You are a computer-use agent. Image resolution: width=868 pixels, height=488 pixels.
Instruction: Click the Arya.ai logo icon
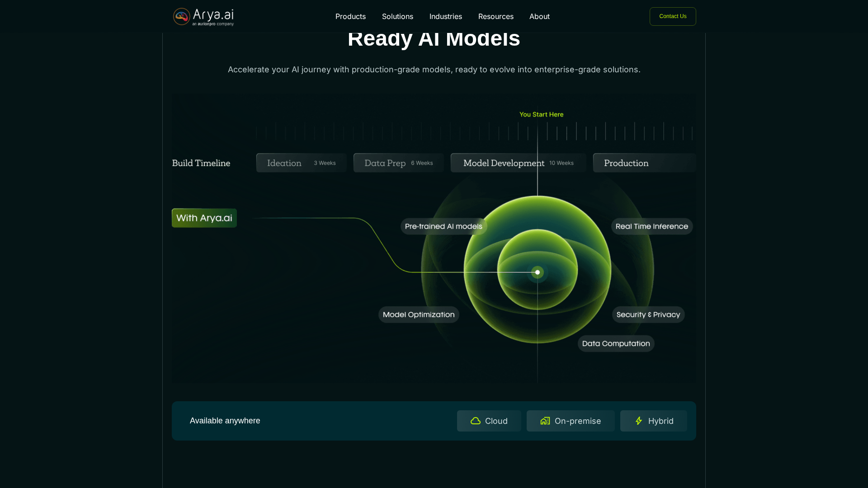(182, 17)
